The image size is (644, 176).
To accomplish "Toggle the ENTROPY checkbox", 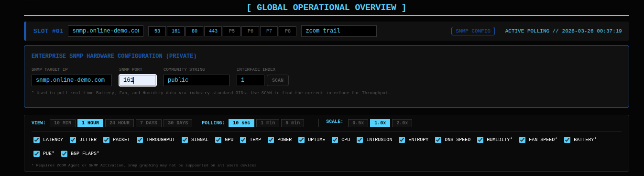I will pos(402,140).
